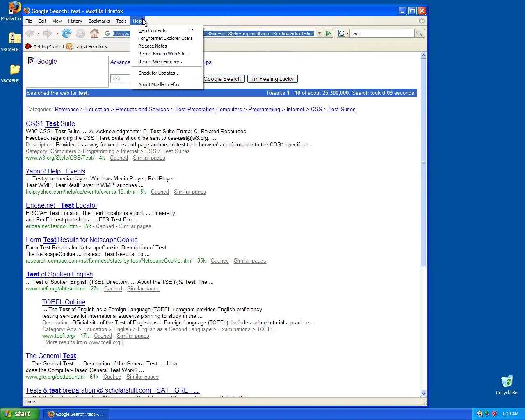Click the search bar magnifier icon

419,33
